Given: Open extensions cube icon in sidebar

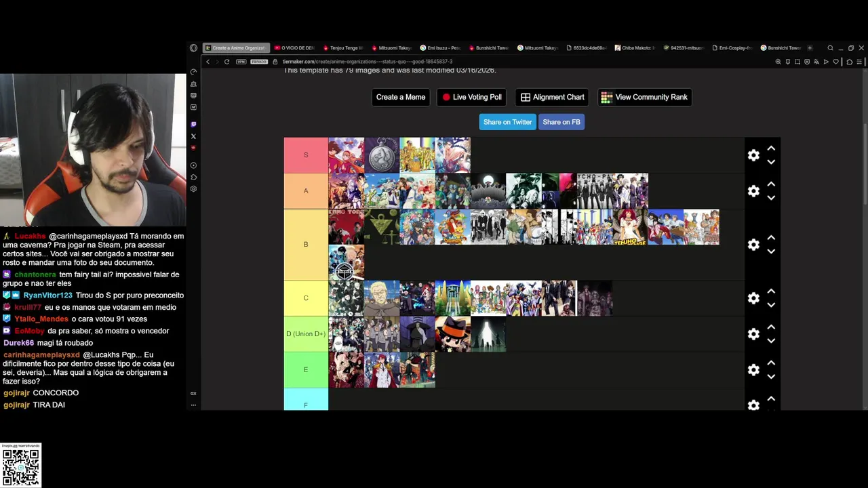Looking at the screenshot, I should click(x=193, y=177).
